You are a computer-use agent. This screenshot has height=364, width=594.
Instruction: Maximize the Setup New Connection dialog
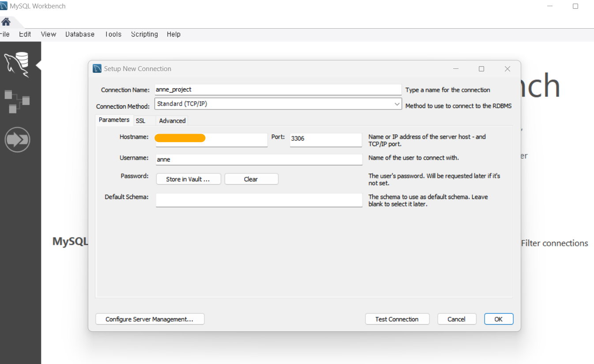point(481,69)
